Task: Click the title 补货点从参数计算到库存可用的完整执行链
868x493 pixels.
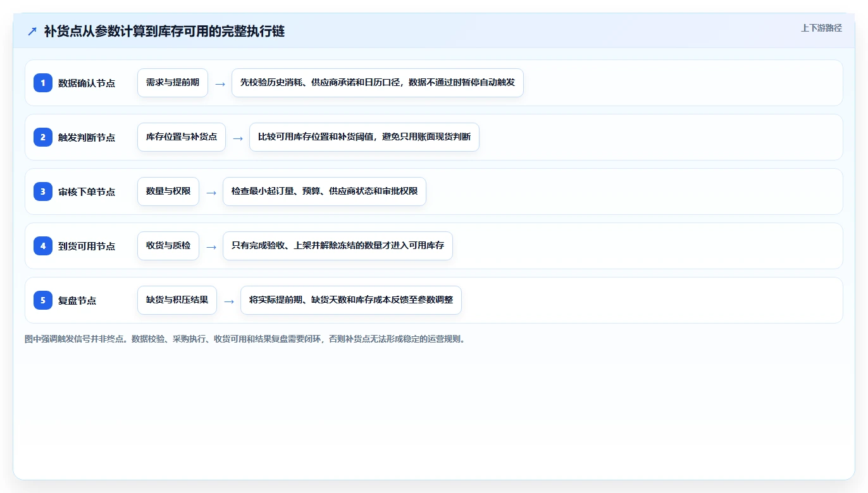Action: click(x=164, y=31)
